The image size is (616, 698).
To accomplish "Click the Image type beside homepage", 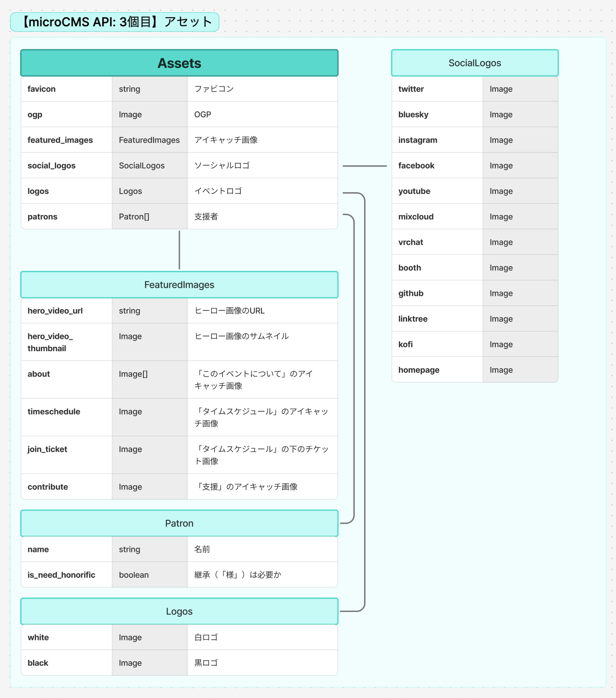I will 520,370.
